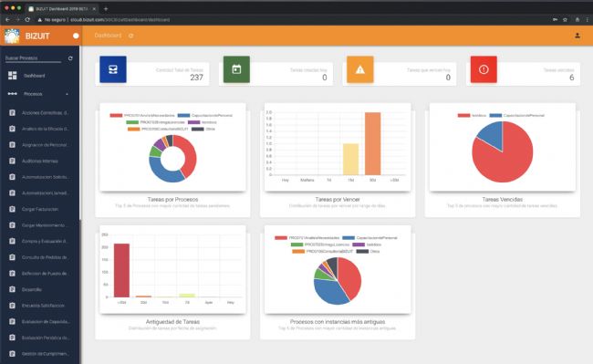Viewport: 593px width, 364px height.
Task: Click the Tareas por Vencer chart title
Action: (338, 199)
